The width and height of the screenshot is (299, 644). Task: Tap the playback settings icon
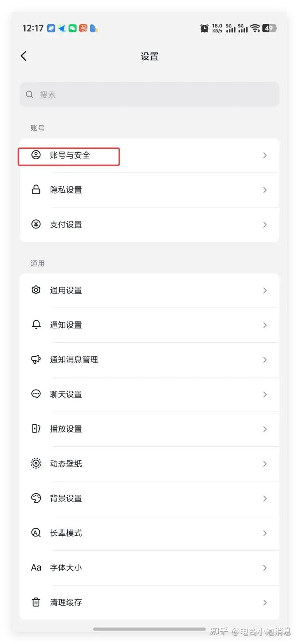coord(36,429)
